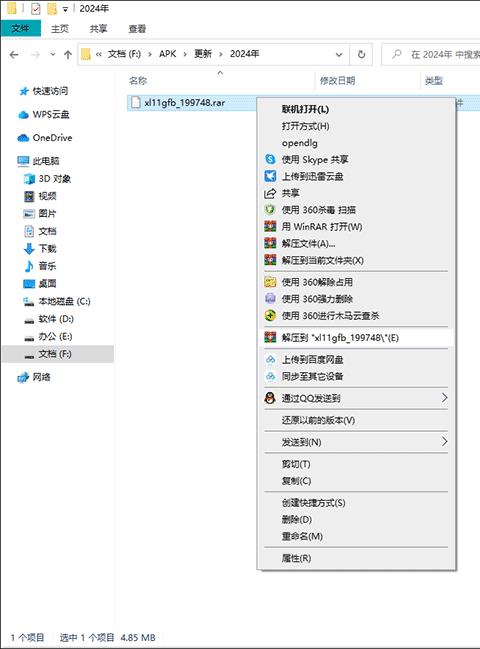
Task: Click the quick access star icon
Action: [24, 91]
